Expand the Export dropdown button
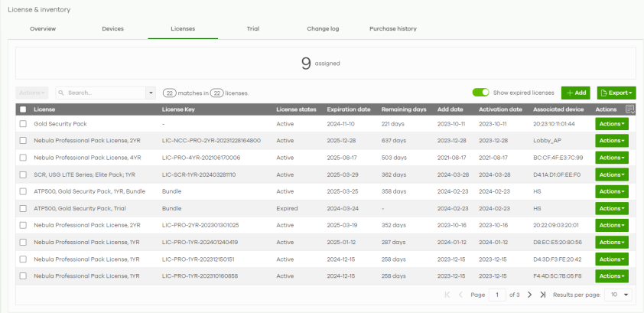Image resolution: width=644 pixels, height=313 pixels. [x=616, y=93]
